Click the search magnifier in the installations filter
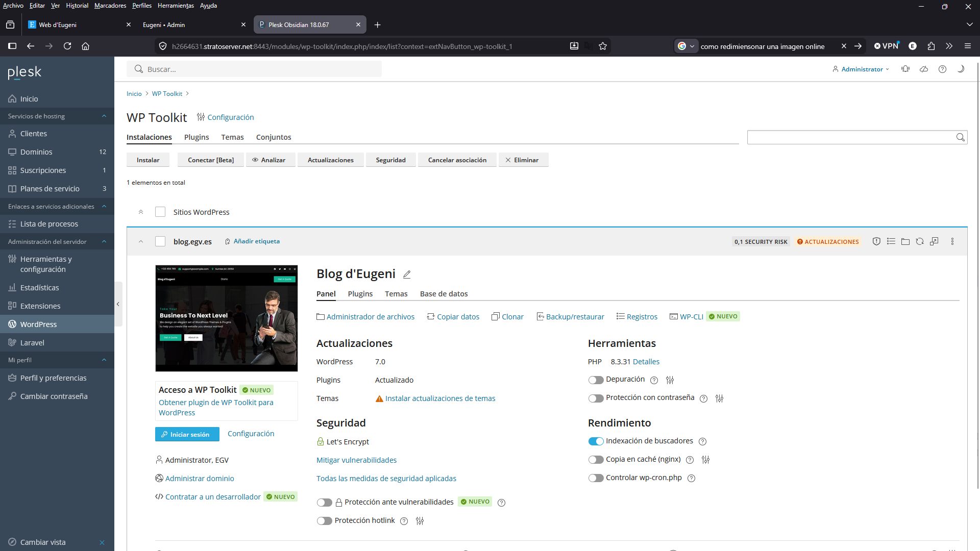Screen dimensions: 980x551 960,137
